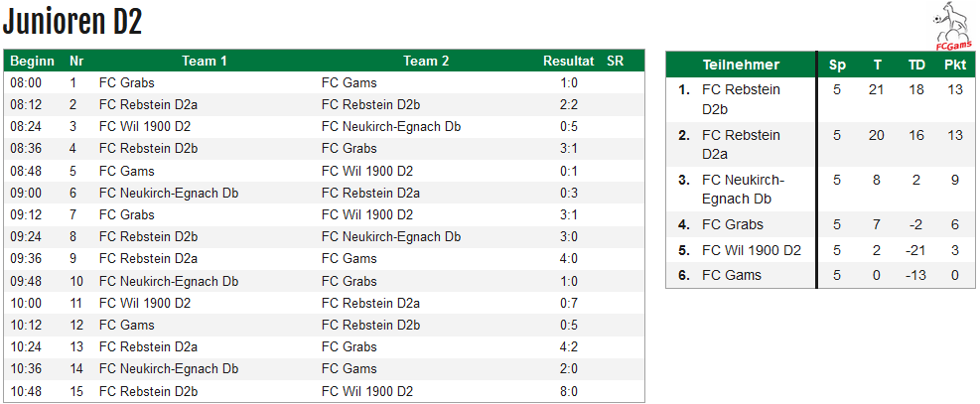Select the Resultat column header
Viewport: 980px width, 404px height.
click(568, 62)
